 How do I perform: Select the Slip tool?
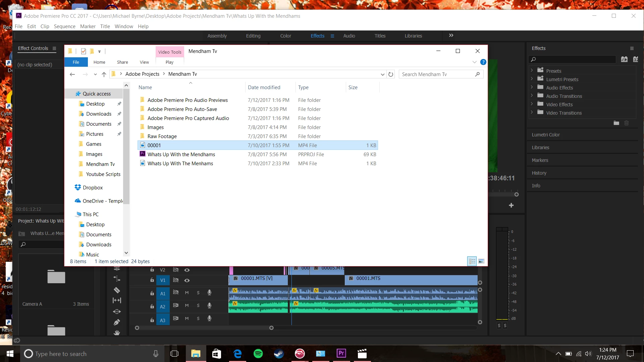(117, 300)
